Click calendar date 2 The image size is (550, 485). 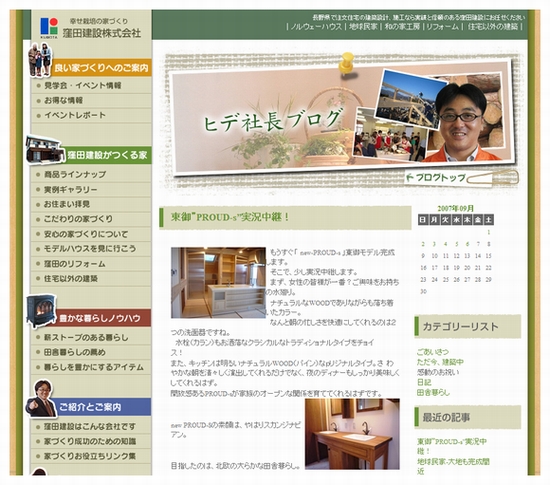tap(423, 244)
